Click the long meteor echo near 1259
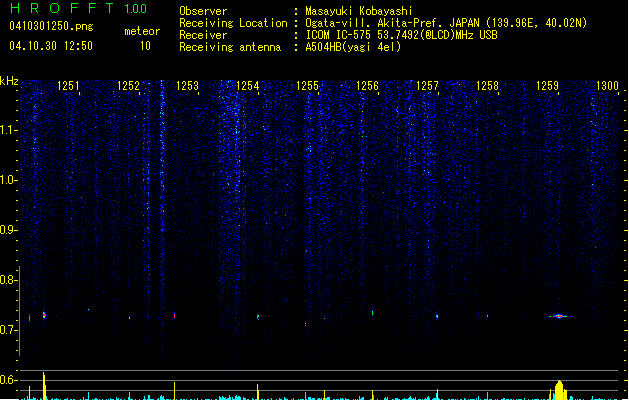Screen dimensions: 629x400 point(559,316)
